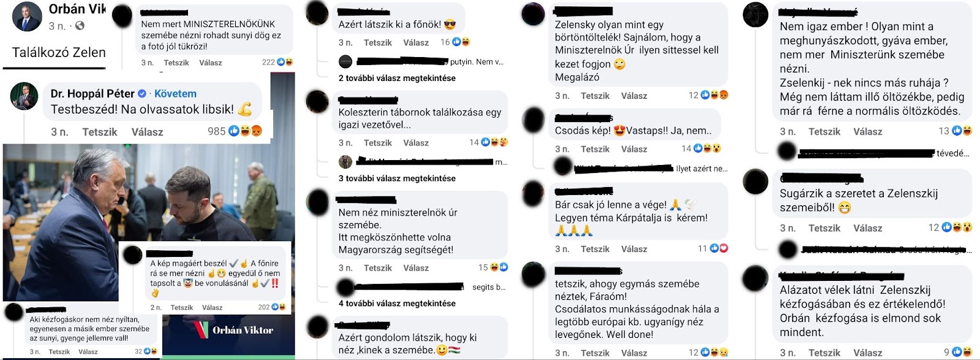This screenshot has width=980, height=360.
Task: Click the verified badge next to Dr. Hoppál Péter
Action: click(142, 94)
